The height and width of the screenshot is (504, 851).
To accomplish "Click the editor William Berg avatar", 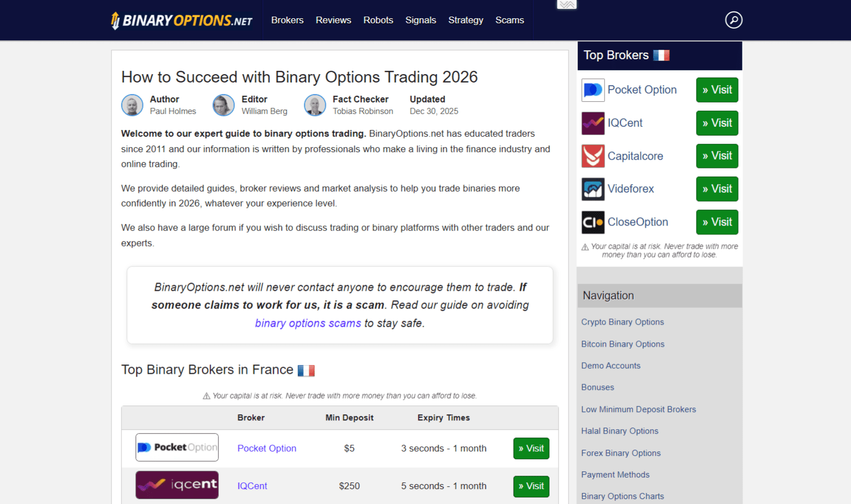I will pyautogui.click(x=223, y=105).
